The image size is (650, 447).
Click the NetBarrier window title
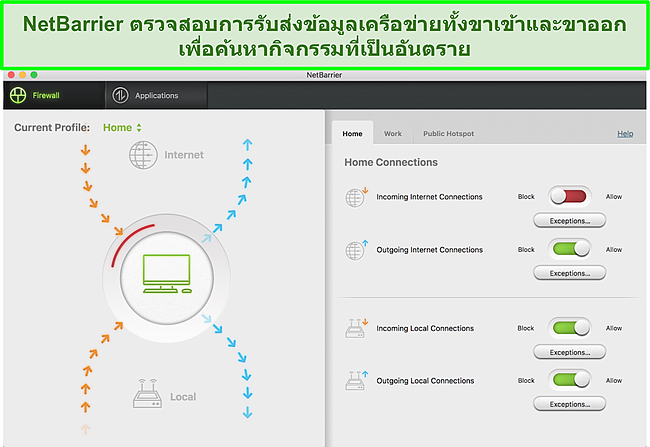click(324, 75)
